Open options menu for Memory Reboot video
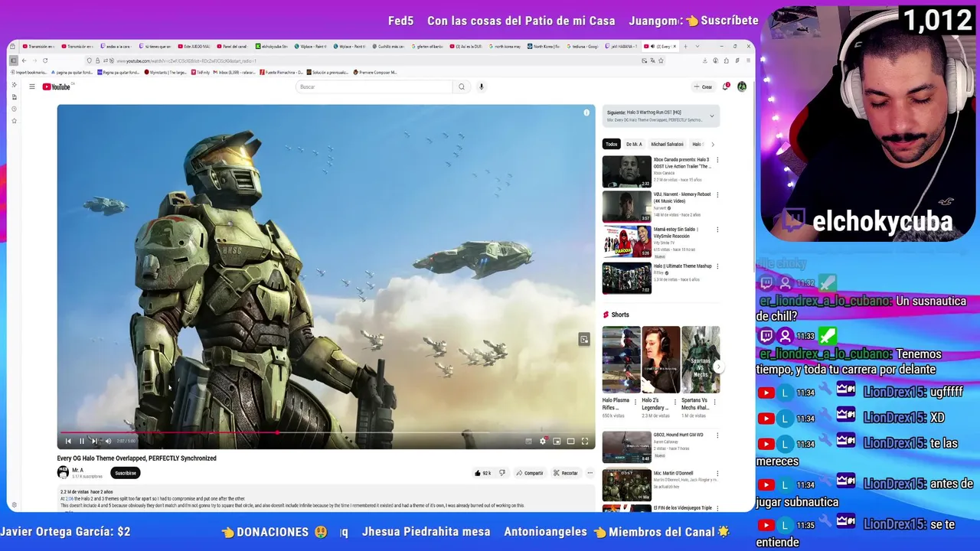 (717, 195)
